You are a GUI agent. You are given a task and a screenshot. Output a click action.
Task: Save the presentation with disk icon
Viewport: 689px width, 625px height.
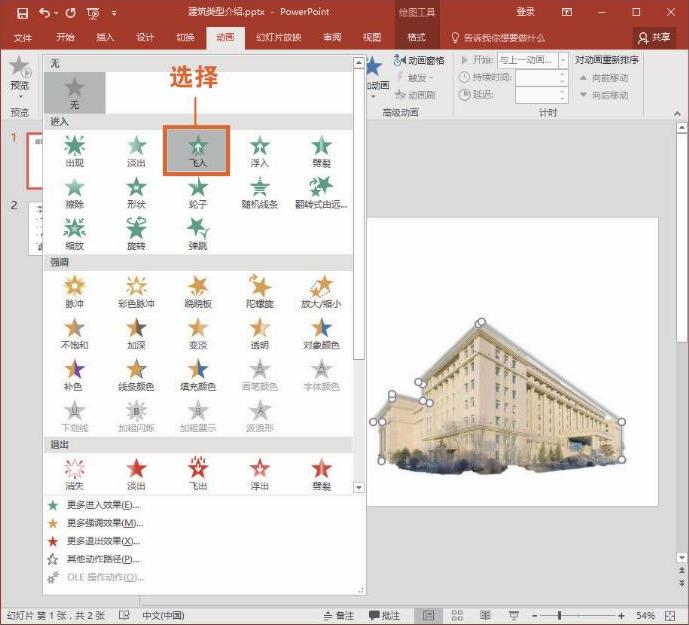[22, 13]
